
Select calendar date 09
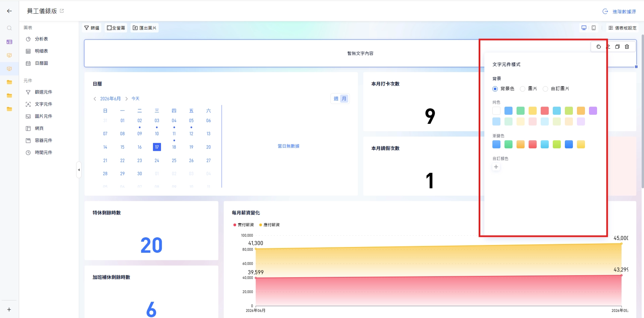coord(140,134)
